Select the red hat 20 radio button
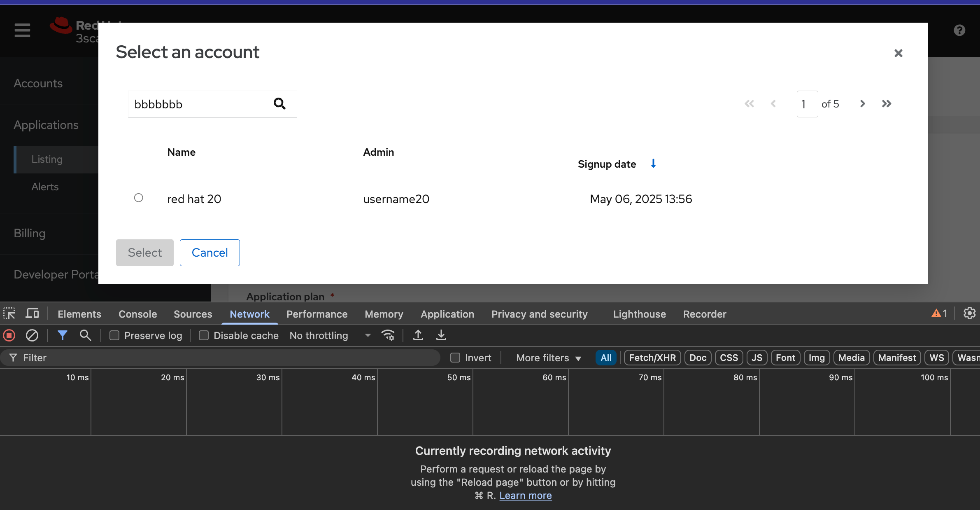The image size is (980, 510). coord(139,198)
